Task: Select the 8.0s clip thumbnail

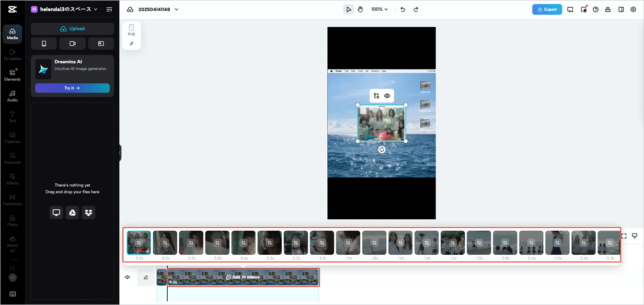Action: (165, 243)
